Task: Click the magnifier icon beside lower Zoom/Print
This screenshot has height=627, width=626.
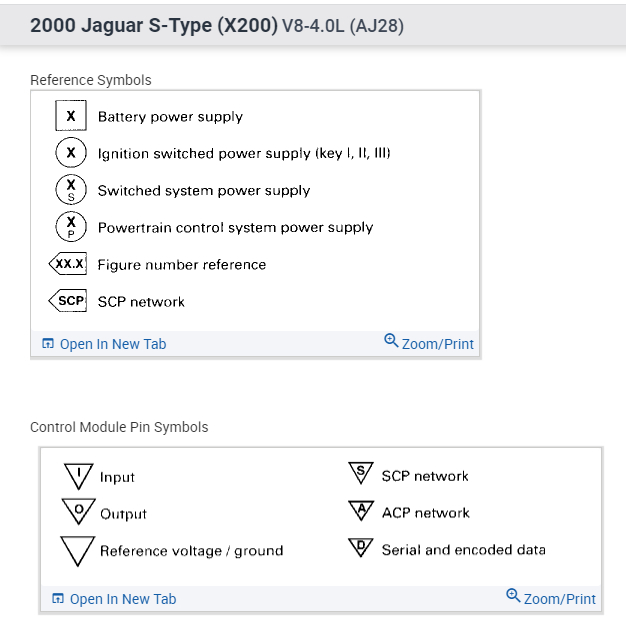Action: [x=513, y=597]
